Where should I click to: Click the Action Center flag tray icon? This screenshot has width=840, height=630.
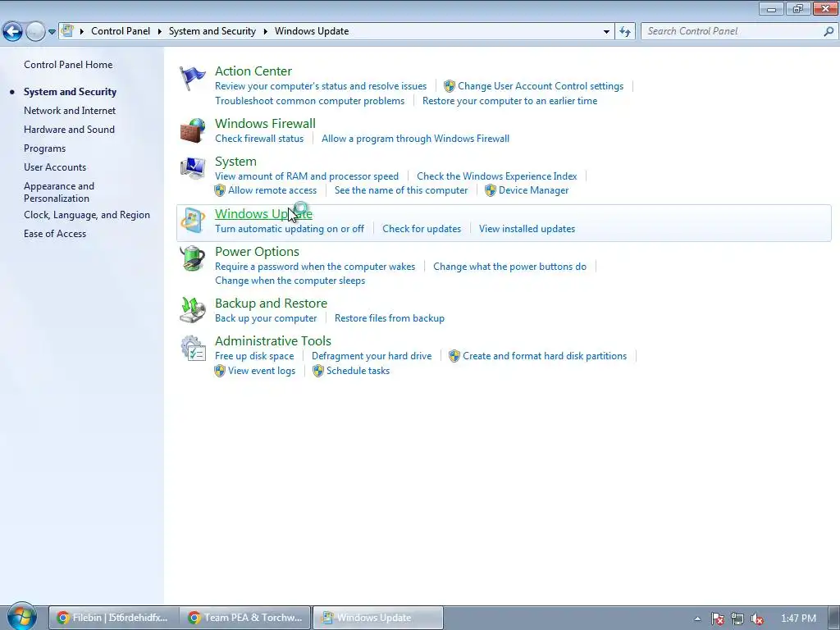point(717,619)
